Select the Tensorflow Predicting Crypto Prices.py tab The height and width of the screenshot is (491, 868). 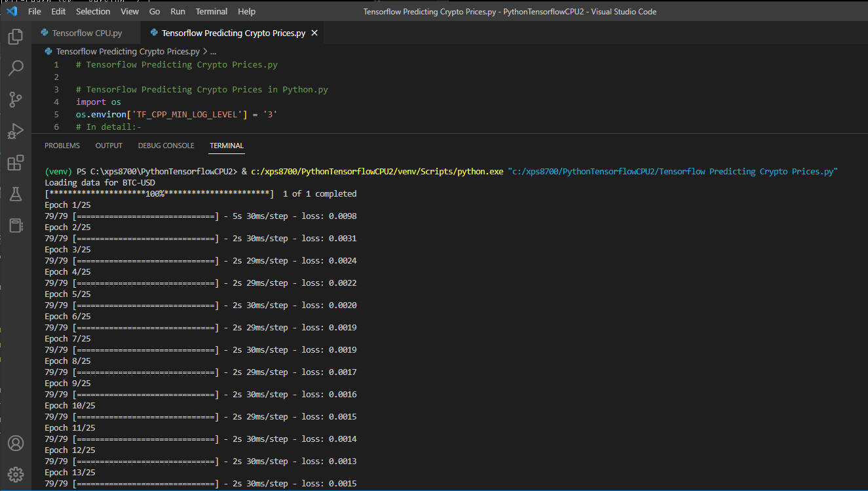coord(233,33)
